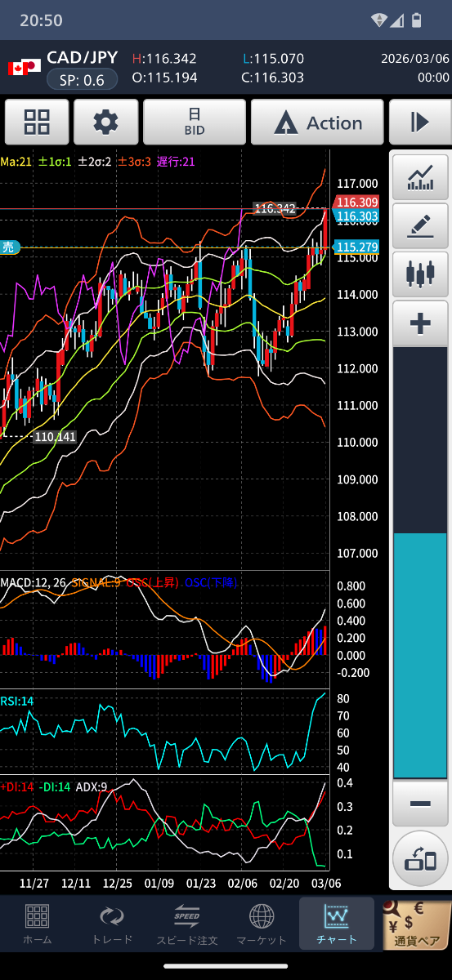Tap the 11/27 date axis label
Image resolution: width=452 pixels, height=980 pixels.
click(34, 883)
